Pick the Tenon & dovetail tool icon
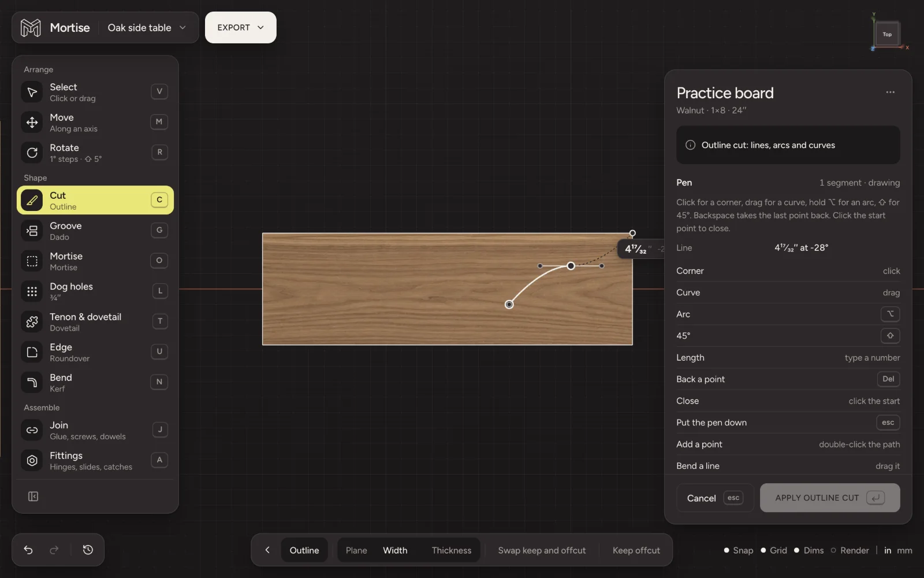 pos(32,322)
